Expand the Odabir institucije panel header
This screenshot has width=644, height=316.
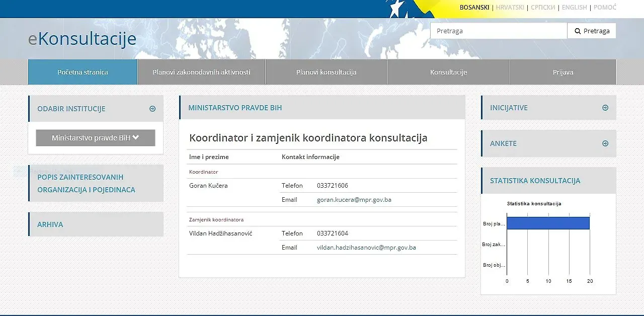96,109
